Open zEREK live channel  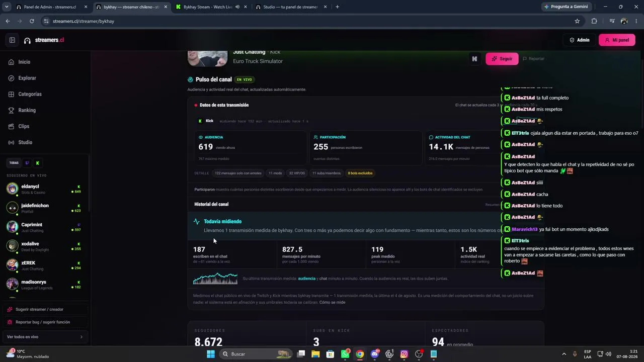(x=44, y=265)
